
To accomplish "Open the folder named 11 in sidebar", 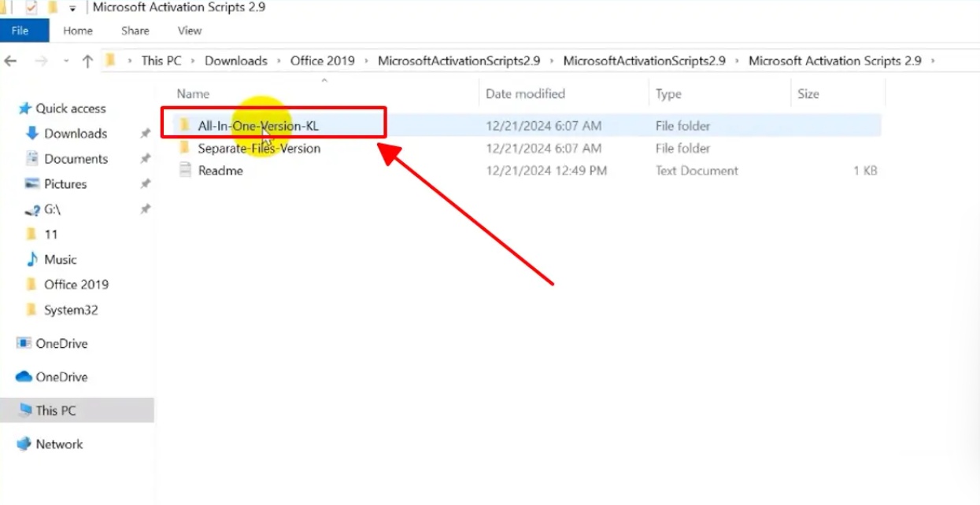I will click(x=50, y=234).
